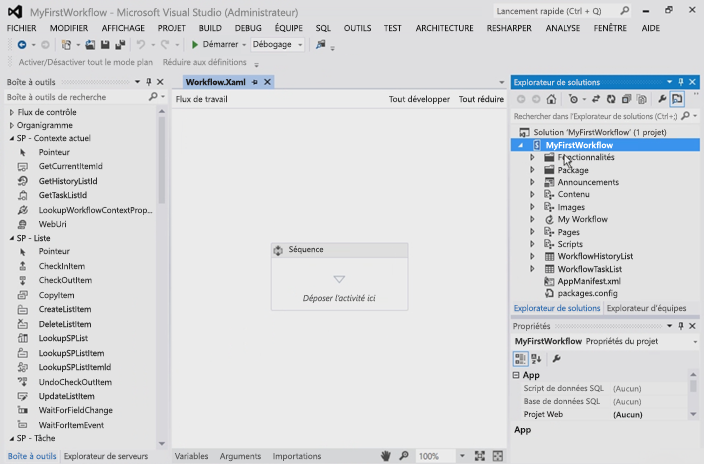Collapse the SP - Liste group
The height and width of the screenshot is (464, 704).
click(x=12, y=238)
